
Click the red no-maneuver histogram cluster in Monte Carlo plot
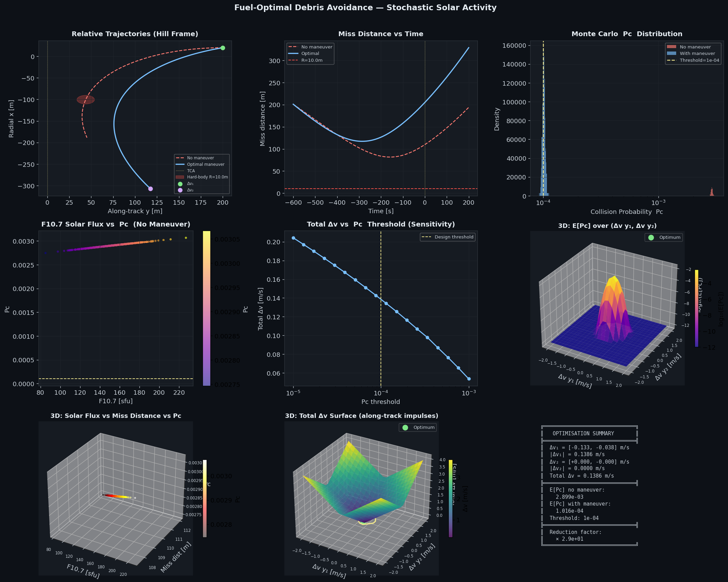coord(712,192)
